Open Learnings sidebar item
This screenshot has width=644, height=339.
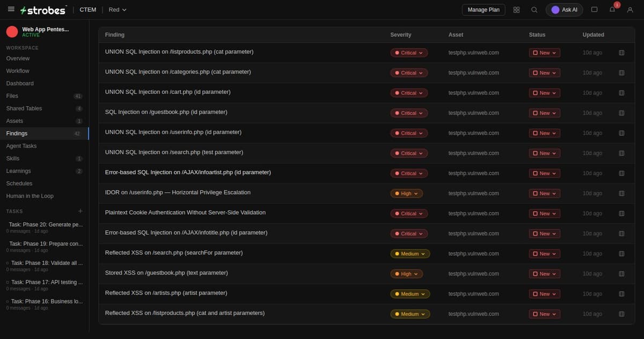coord(45,171)
